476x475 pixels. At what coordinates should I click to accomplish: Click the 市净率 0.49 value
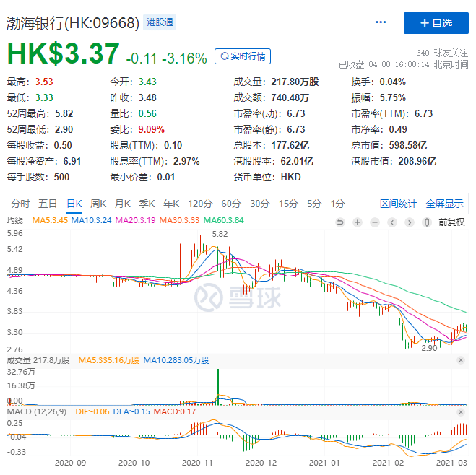[x=379, y=129]
